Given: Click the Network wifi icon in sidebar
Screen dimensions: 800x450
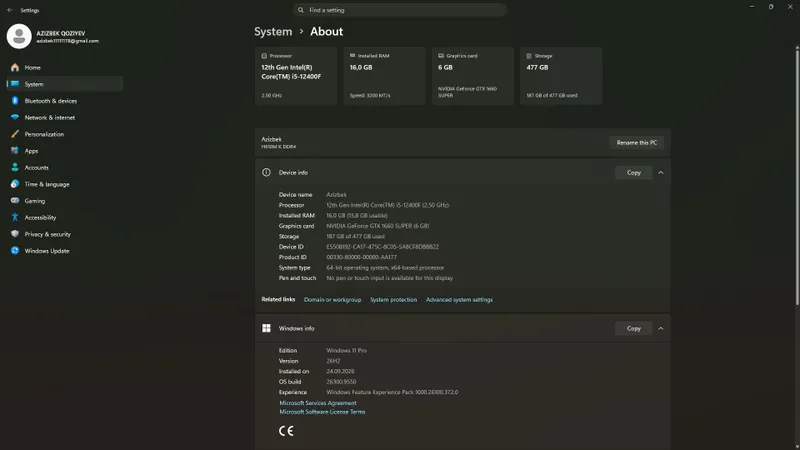Looking at the screenshot, I should click(x=15, y=117).
